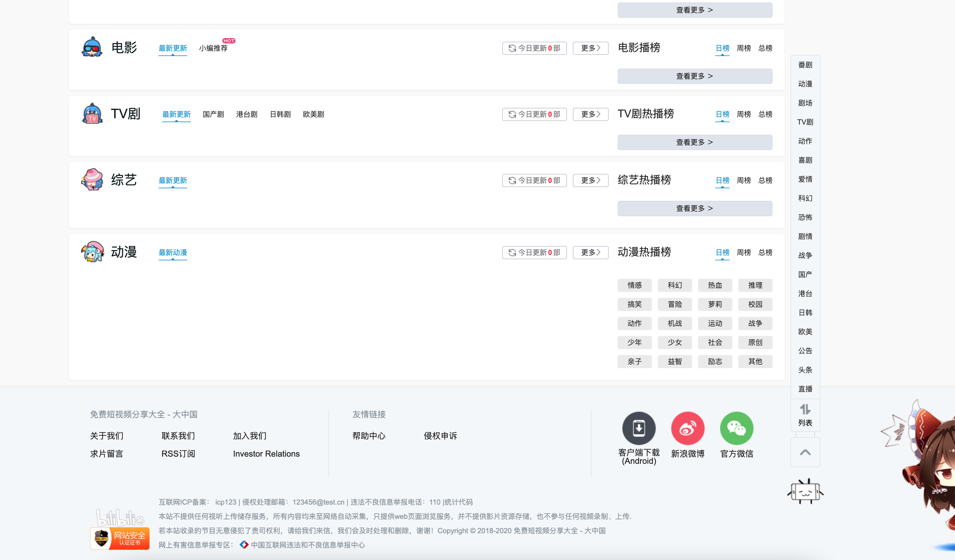This screenshot has height=560, width=955.
Task: Jump to 科幻 in the side navigation
Action: [x=805, y=198]
